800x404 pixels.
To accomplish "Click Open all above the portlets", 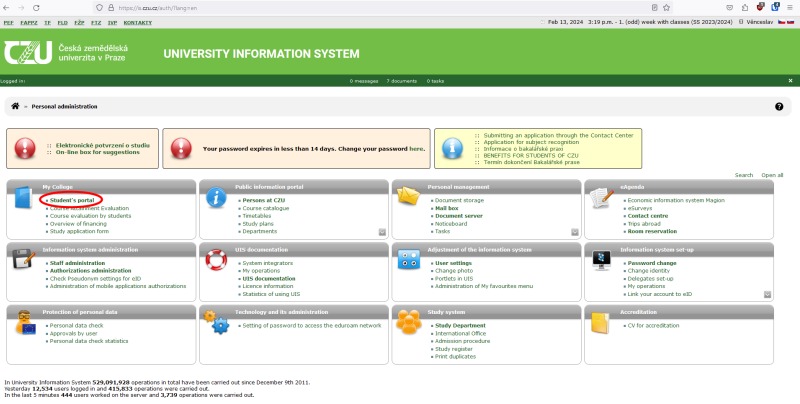I will coord(772,175).
